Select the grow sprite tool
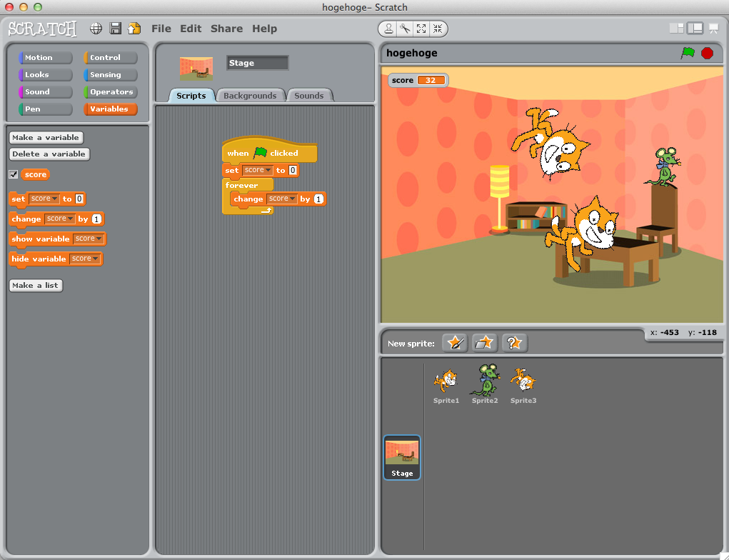Image resolution: width=729 pixels, height=560 pixels. (421, 29)
